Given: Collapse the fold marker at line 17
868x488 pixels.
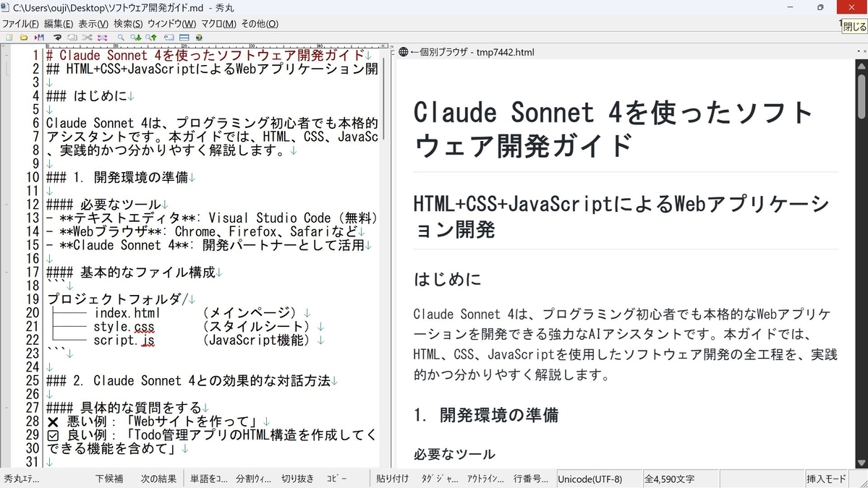Looking at the screenshot, I should pos(6,273).
